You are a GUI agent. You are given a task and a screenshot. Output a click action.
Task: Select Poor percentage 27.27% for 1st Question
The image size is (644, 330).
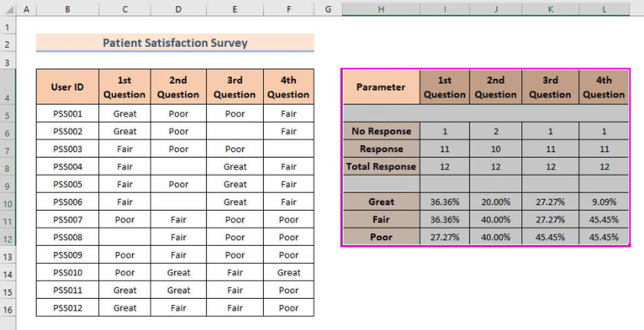[445, 237]
